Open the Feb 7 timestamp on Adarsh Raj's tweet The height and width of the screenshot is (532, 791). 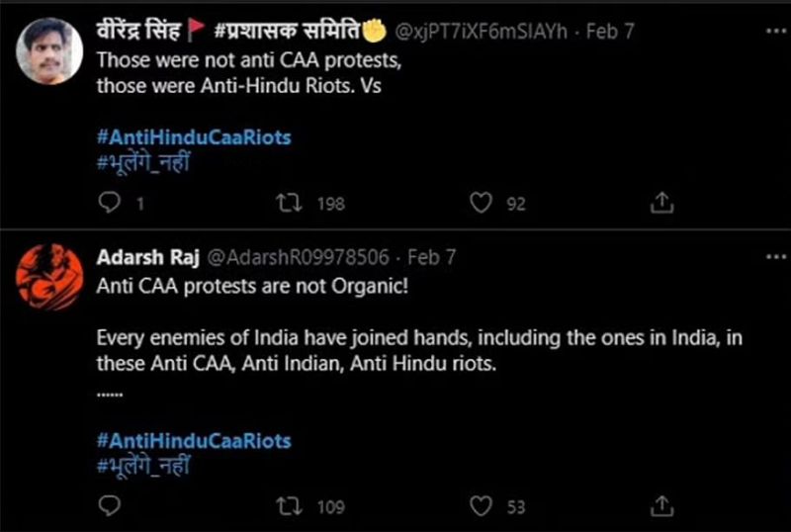pos(431,257)
